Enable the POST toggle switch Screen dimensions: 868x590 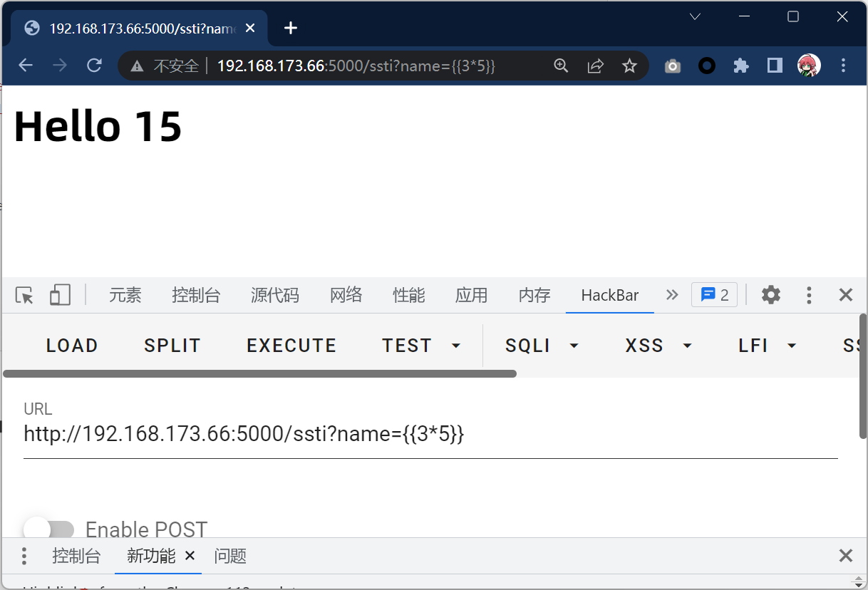[x=48, y=529]
